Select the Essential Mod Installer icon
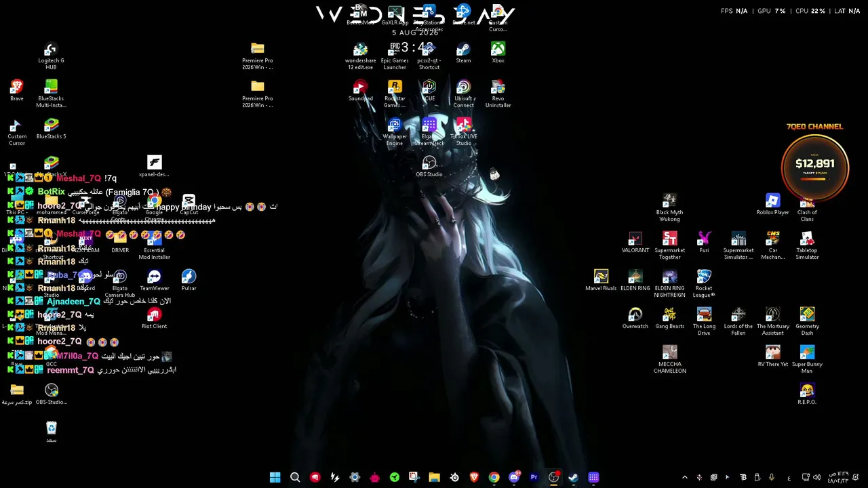Viewport: 868px width, 488px height. point(155,245)
